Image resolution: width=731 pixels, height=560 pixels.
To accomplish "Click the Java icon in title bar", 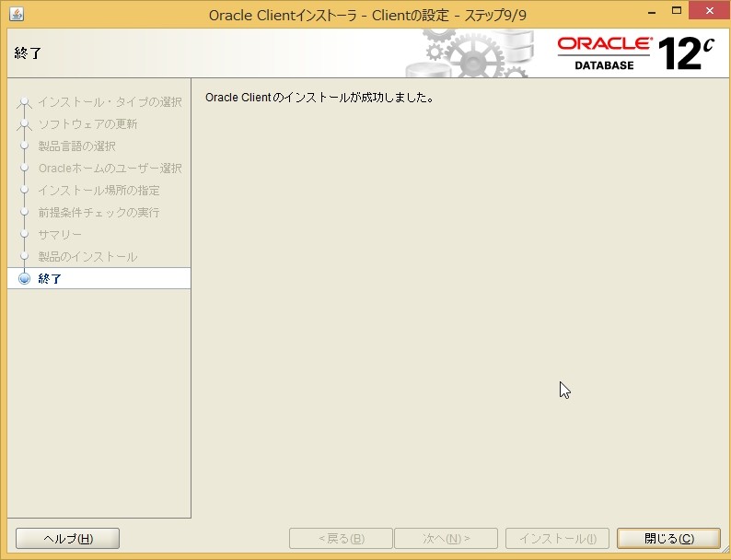I will (x=17, y=15).
